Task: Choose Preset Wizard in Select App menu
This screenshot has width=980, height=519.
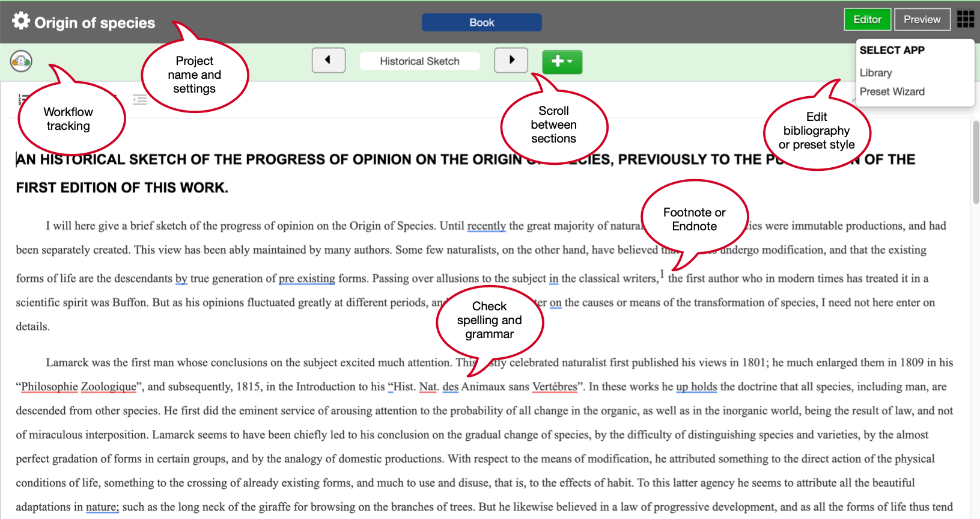Action: tap(892, 91)
